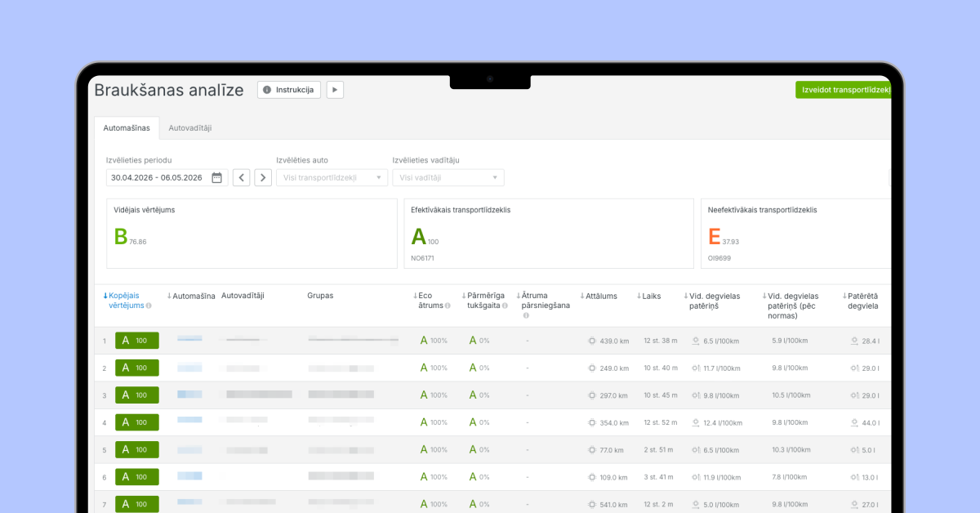
Task: Go to previous period with left arrow
Action: [x=241, y=177]
